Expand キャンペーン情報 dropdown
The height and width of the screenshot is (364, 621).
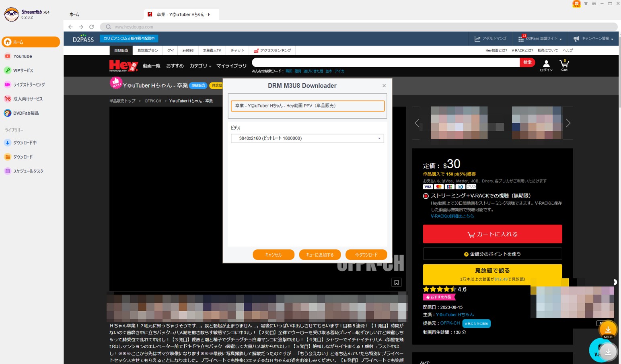point(594,39)
